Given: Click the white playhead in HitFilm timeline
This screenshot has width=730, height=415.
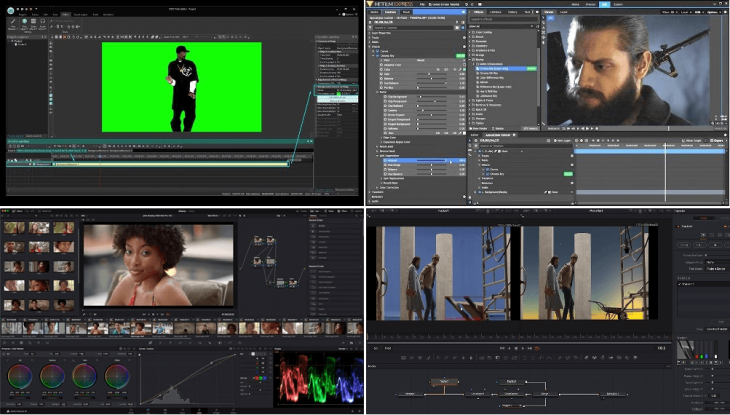Looking at the screenshot, I should pyautogui.click(x=665, y=172).
